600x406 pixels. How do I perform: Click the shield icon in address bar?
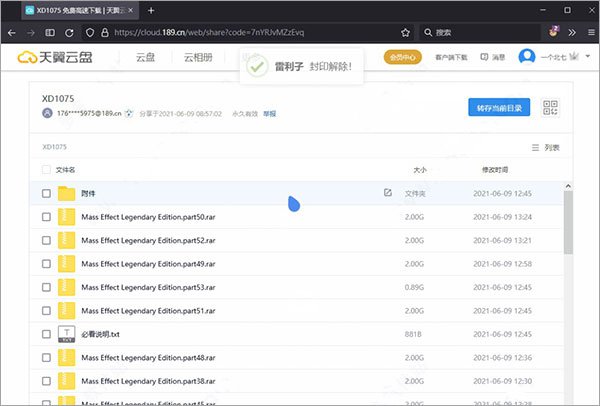[92, 32]
